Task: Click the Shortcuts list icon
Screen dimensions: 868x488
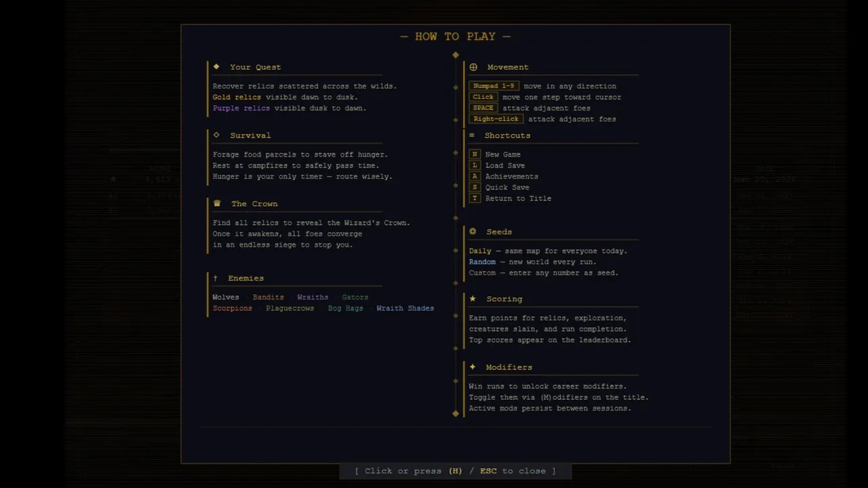Action: [472, 136]
